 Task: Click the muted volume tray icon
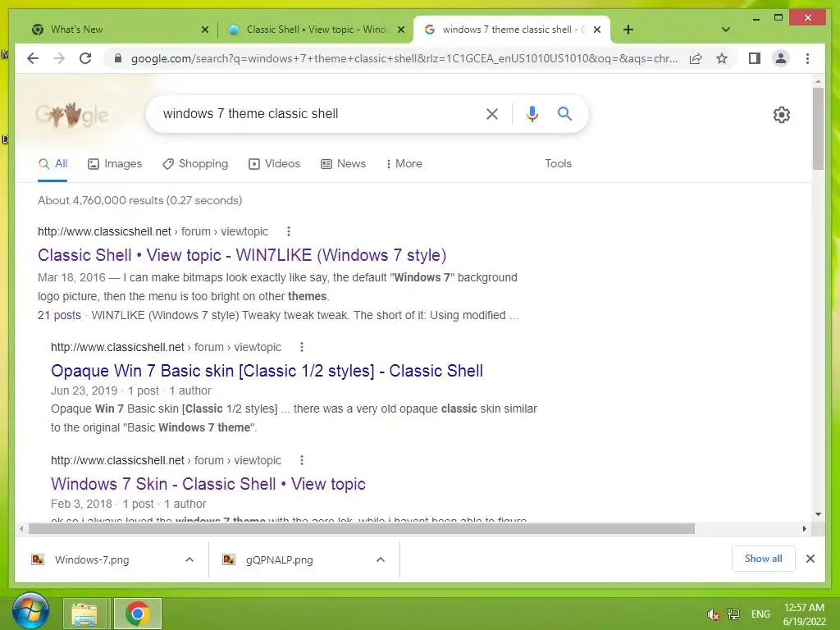coord(713,614)
